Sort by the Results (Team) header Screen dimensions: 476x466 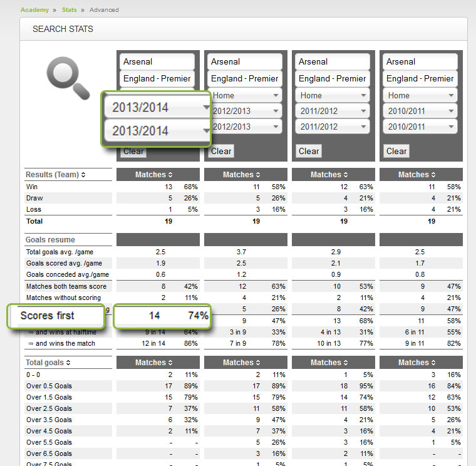56,175
